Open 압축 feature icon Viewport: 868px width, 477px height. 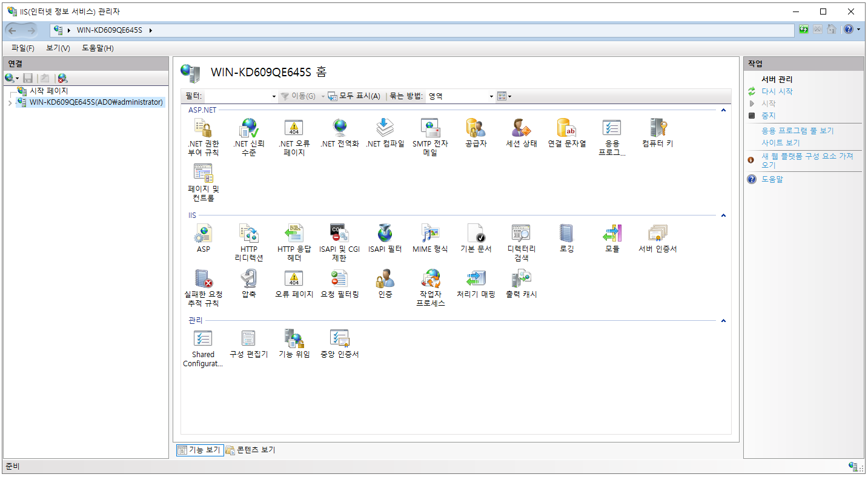[249, 278]
